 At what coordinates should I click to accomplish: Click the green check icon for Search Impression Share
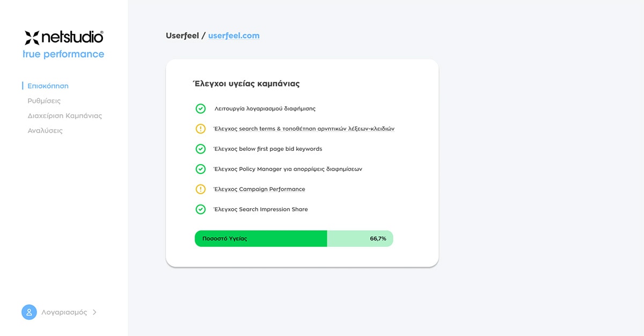[x=200, y=209]
